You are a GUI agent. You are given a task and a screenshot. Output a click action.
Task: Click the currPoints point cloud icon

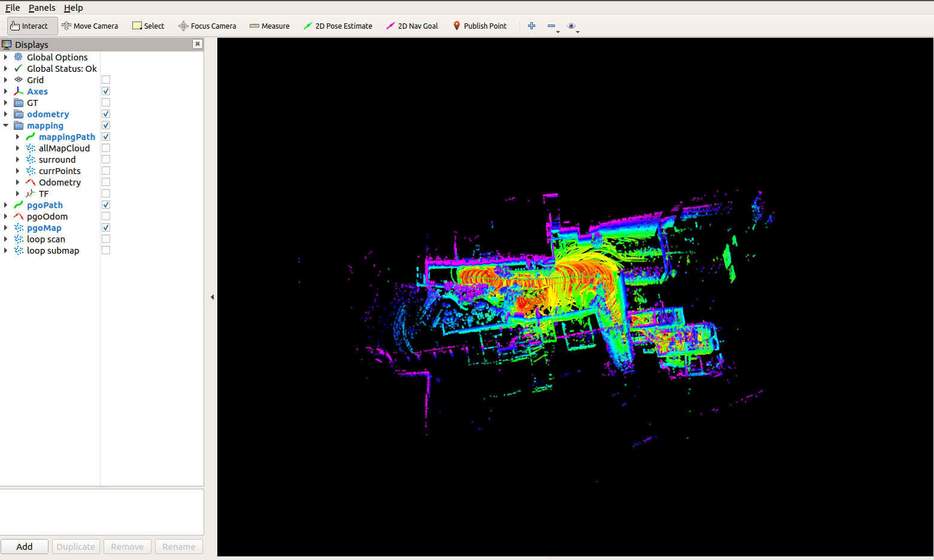click(31, 171)
